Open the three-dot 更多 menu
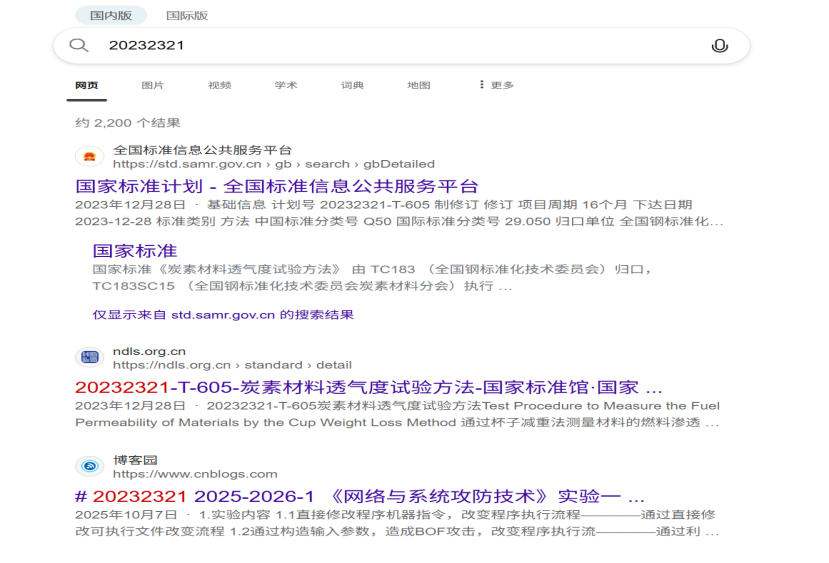This screenshot has width=829, height=563. (x=496, y=85)
